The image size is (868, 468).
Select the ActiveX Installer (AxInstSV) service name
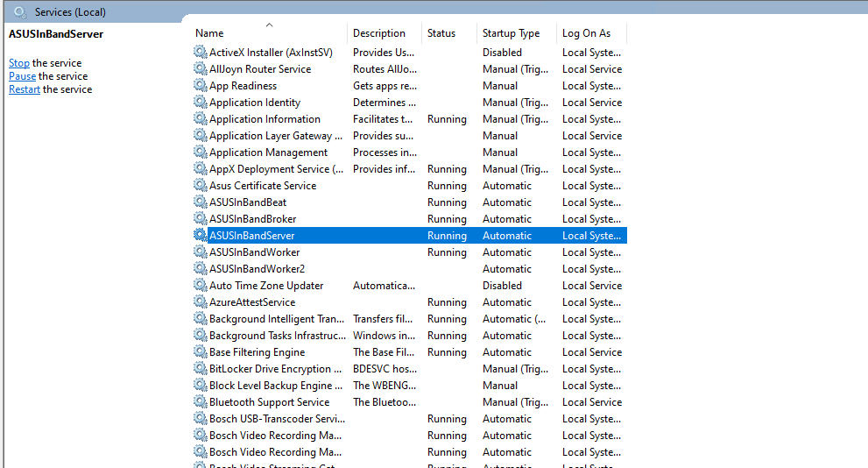(x=271, y=53)
